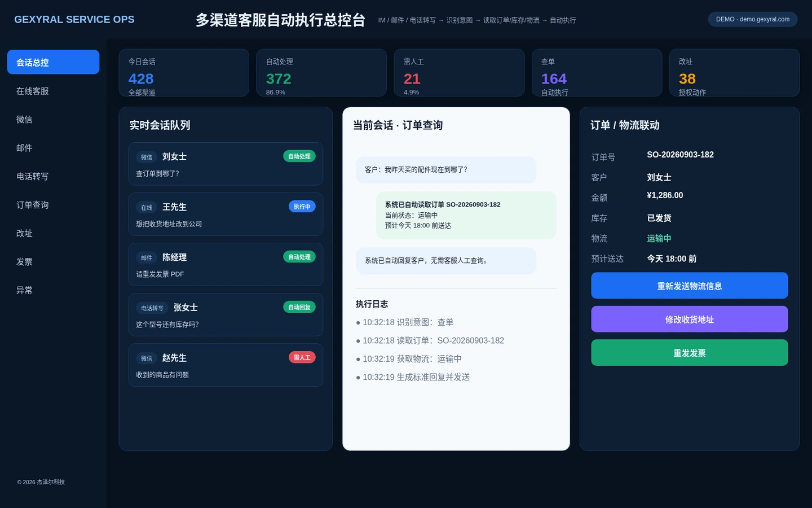Click the green 重发发票 button
The height and width of the screenshot is (508, 812).
(x=689, y=353)
